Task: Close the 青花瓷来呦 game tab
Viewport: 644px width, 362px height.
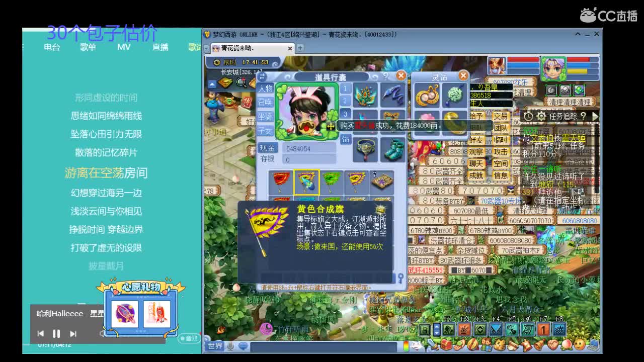Action: [290, 48]
